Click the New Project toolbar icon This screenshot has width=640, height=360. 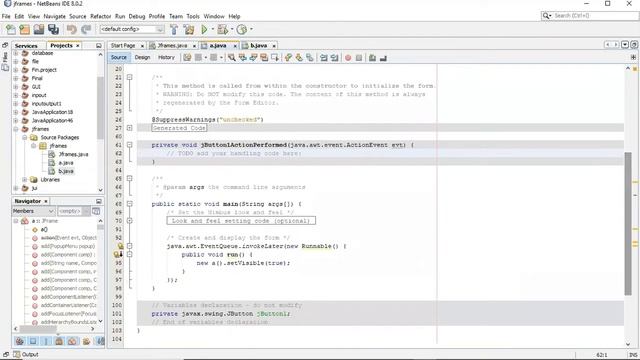[24, 29]
